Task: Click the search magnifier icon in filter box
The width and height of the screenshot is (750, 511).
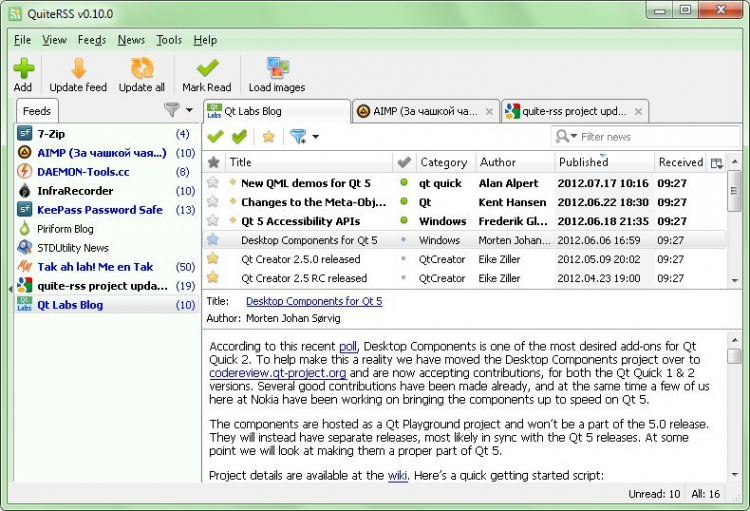Action: point(562,137)
